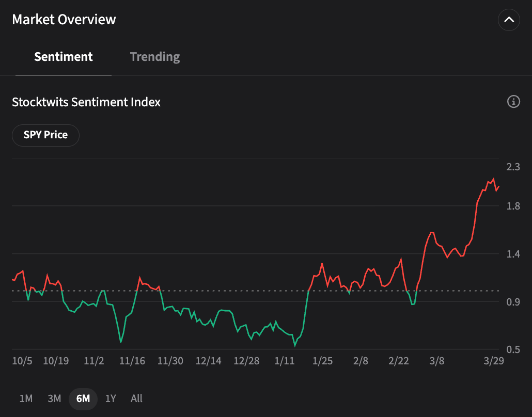Screen dimensions: 532x417
Task: Click the Stocktwits Sentiment Index title
Action: pos(86,102)
